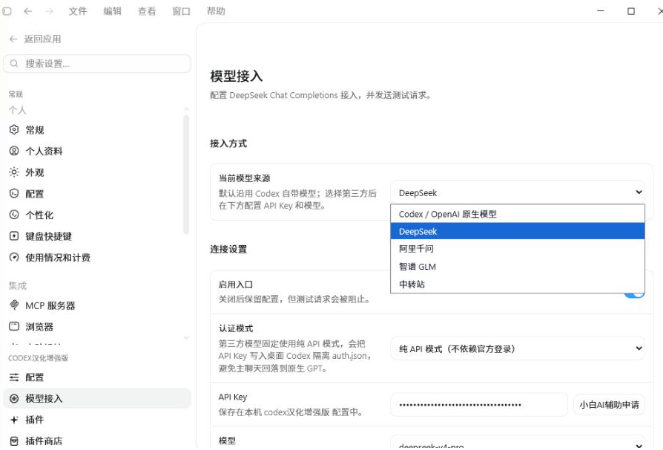Click the API Key password field
663x450 pixels.
coord(479,405)
